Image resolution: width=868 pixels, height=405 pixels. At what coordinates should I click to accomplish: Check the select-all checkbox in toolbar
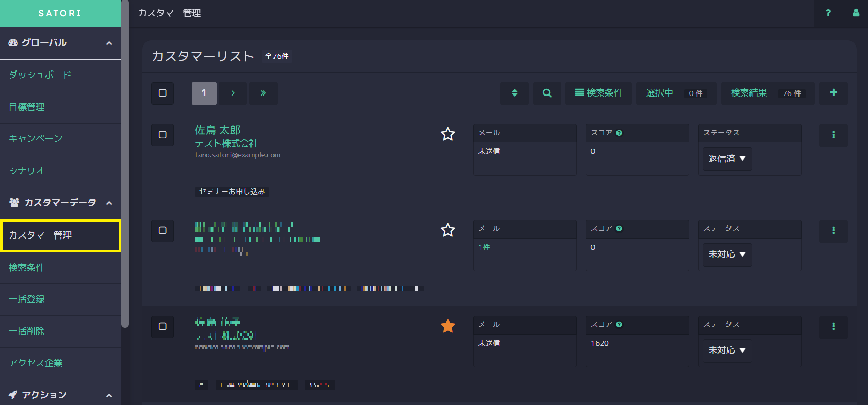coord(163,93)
